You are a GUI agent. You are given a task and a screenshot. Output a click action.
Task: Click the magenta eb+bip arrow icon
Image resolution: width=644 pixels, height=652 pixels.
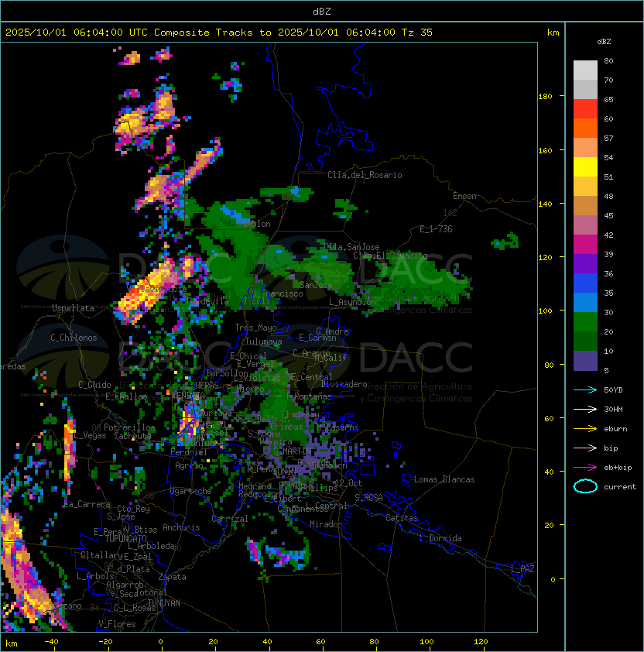[585, 468]
